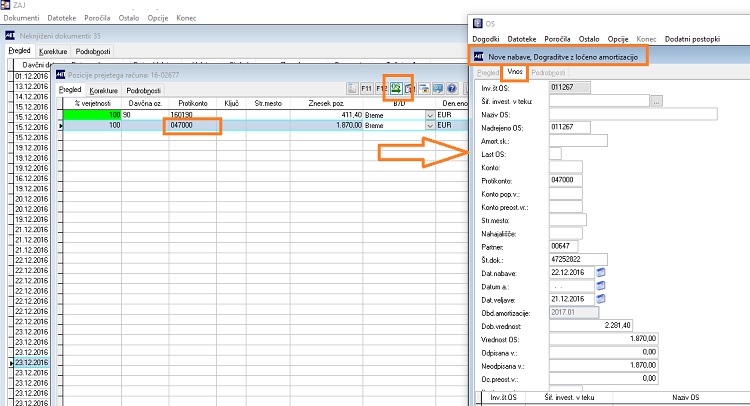The width and height of the screenshot is (750, 406).
Task: Open the blue question mark help icon
Action: pyautogui.click(x=452, y=88)
